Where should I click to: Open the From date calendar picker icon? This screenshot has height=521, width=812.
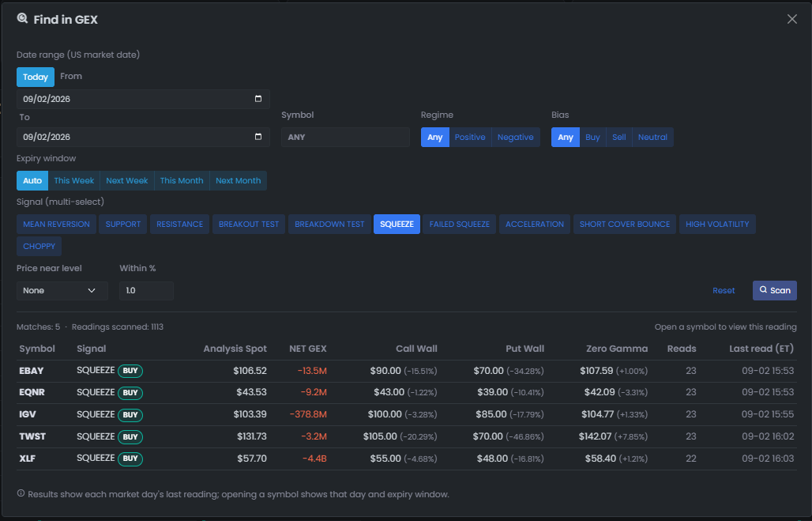[258, 99]
